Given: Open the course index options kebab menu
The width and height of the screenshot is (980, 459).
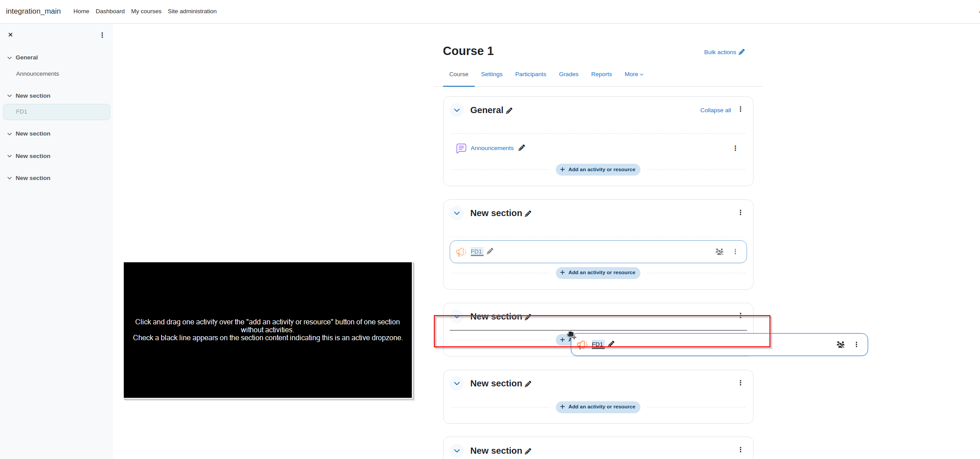Looking at the screenshot, I should click(x=102, y=35).
